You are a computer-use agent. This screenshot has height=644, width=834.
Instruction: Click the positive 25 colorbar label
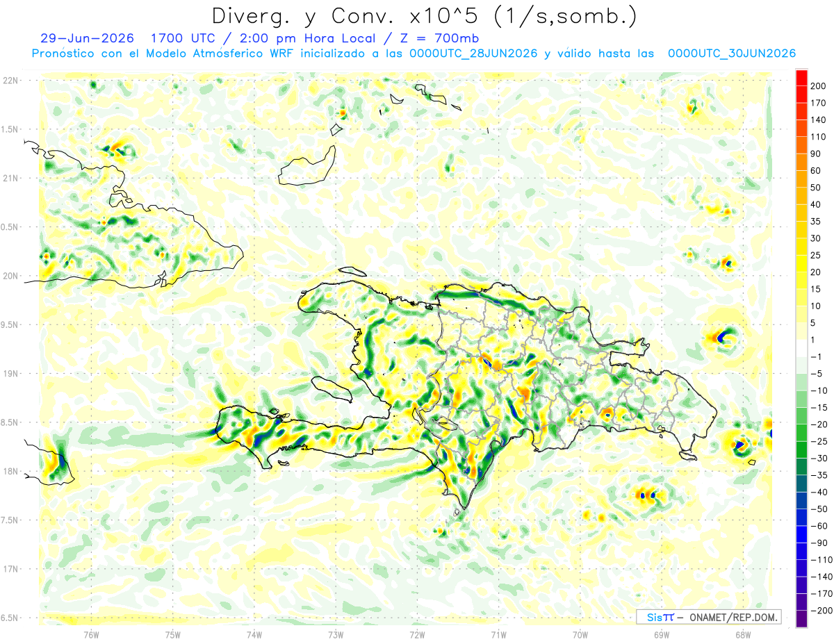pyautogui.click(x=817, y=255)
